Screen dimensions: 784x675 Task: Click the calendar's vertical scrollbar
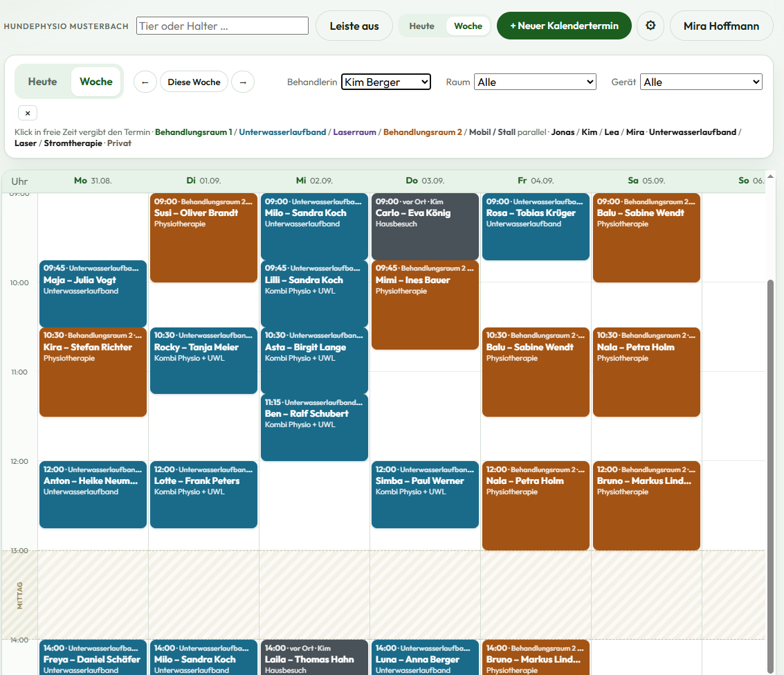tap(770, 476)
